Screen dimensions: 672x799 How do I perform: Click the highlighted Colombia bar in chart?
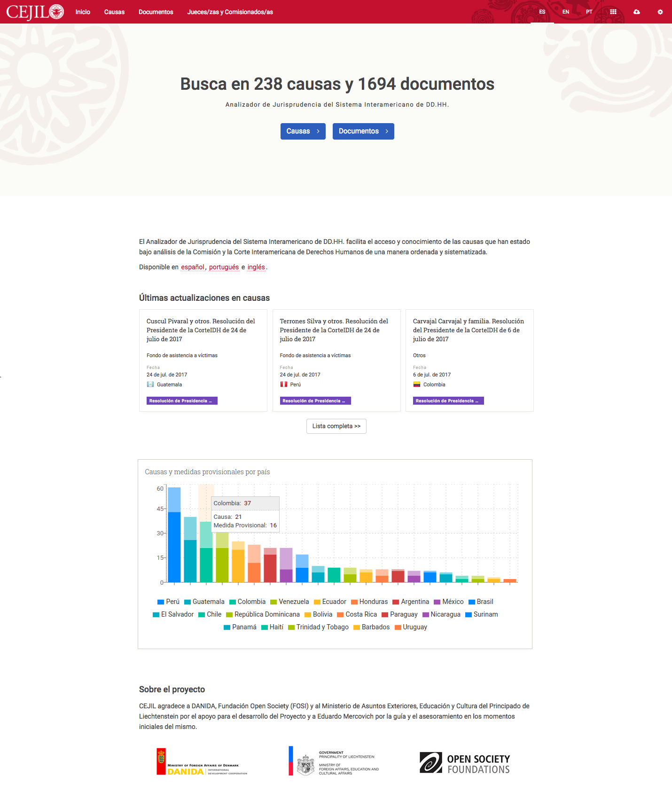[x=206, y=552]
